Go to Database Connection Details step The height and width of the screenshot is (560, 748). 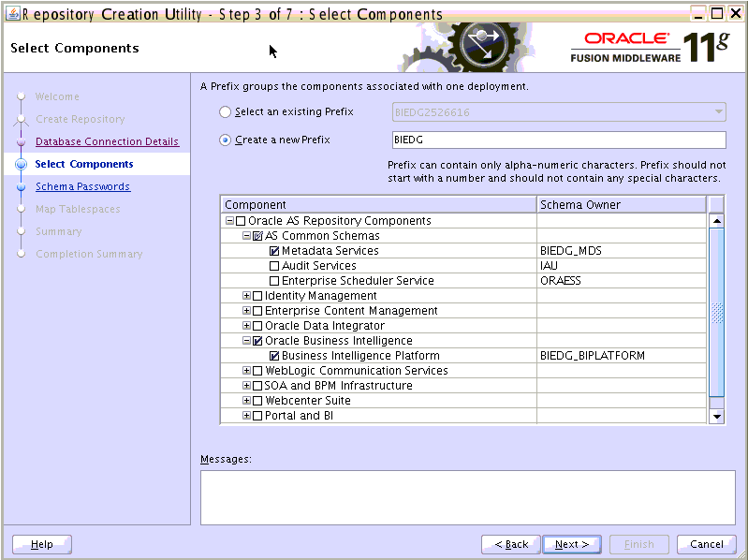point(108,141)
